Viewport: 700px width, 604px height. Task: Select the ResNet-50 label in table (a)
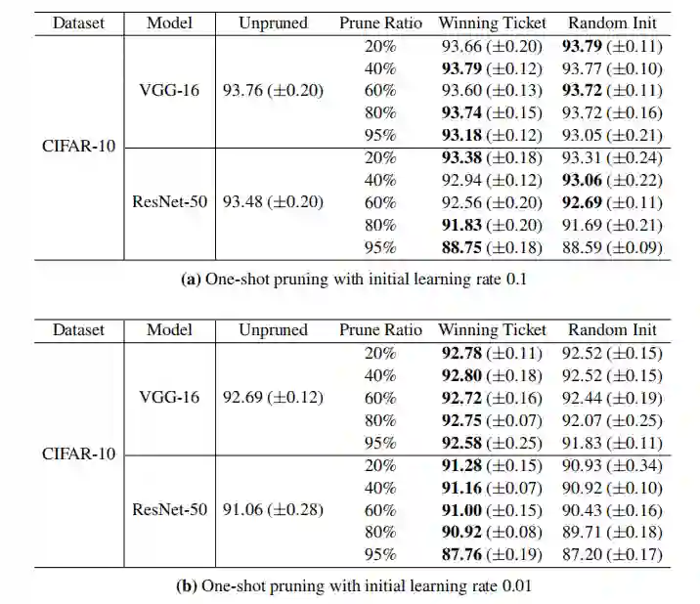point(169,202)
